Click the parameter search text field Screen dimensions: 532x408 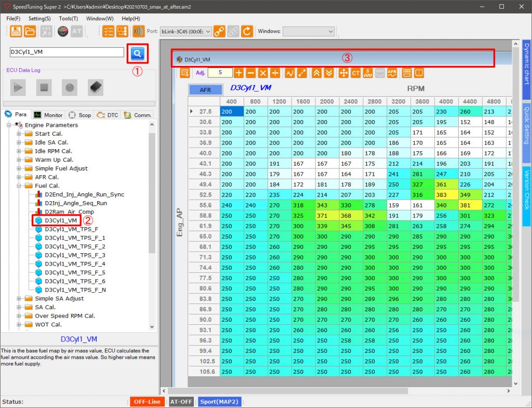pyautogui.click(x=67, y=52)
